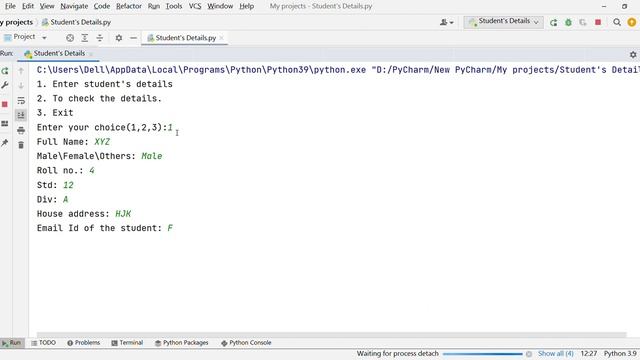Open user account dropdown

(447, 22)
